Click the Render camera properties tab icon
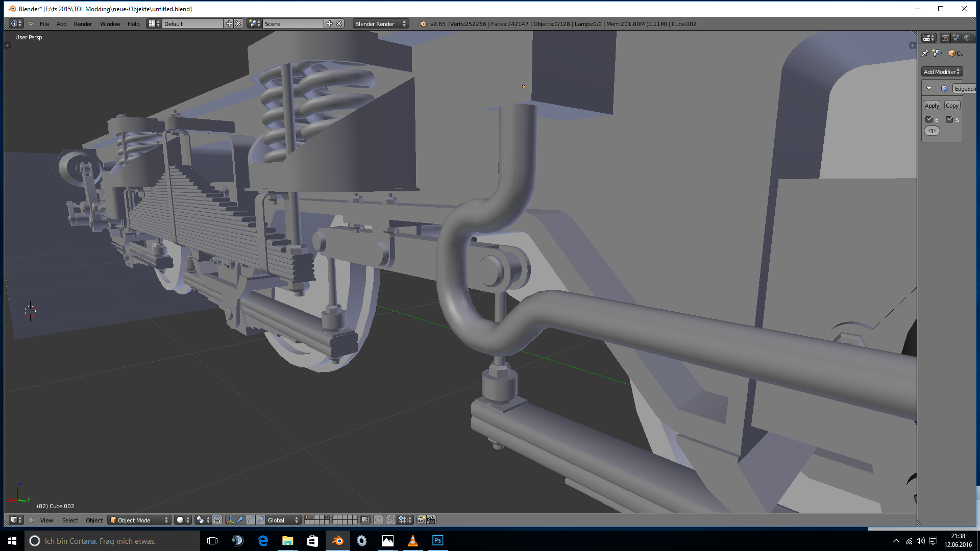This screenshot has height=551, width=980. [945, 38]
